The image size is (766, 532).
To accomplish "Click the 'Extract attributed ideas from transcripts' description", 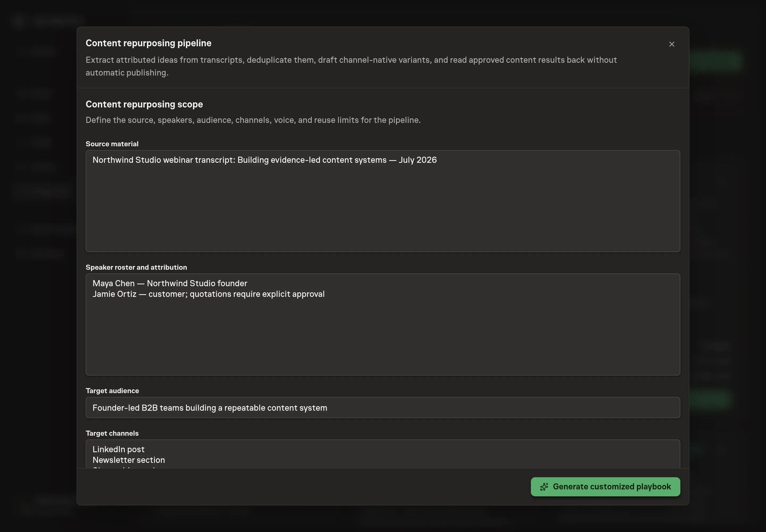I will [351, 66].
